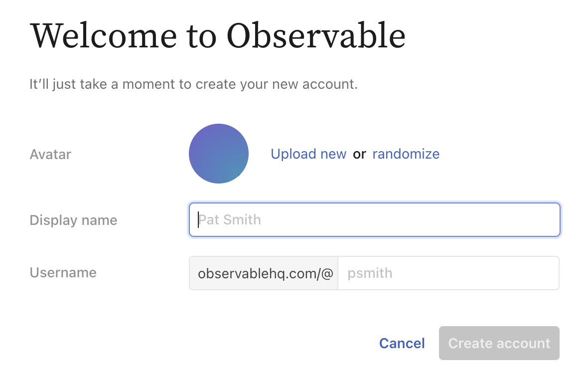Viewport: 588px width, 387px height.
Task: Click the Avatar field label
Action: pyautogui.click(x=50, y=154)
